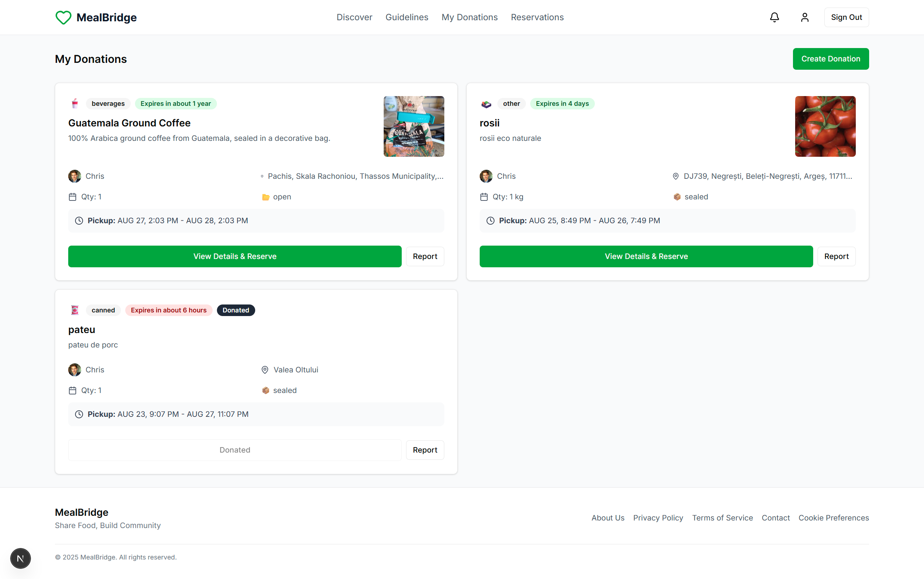924x579 pixels.
Task: Open the Discover nav item
Action: 354,17
